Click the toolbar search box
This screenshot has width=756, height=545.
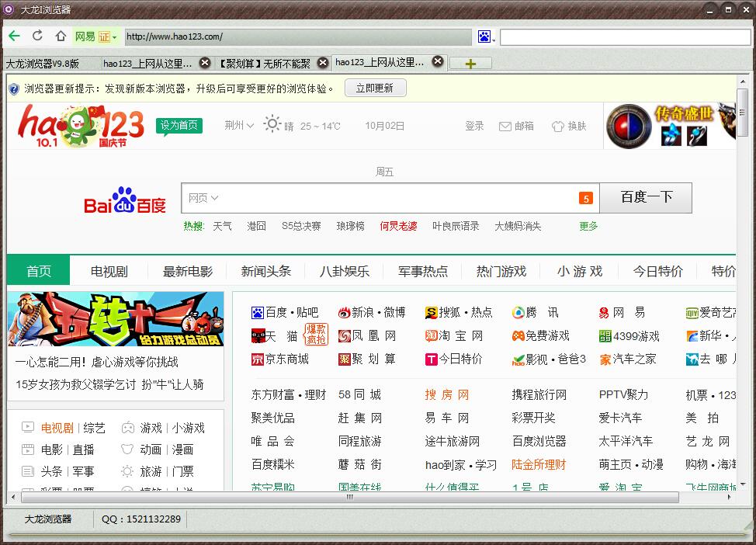point(626,37)
